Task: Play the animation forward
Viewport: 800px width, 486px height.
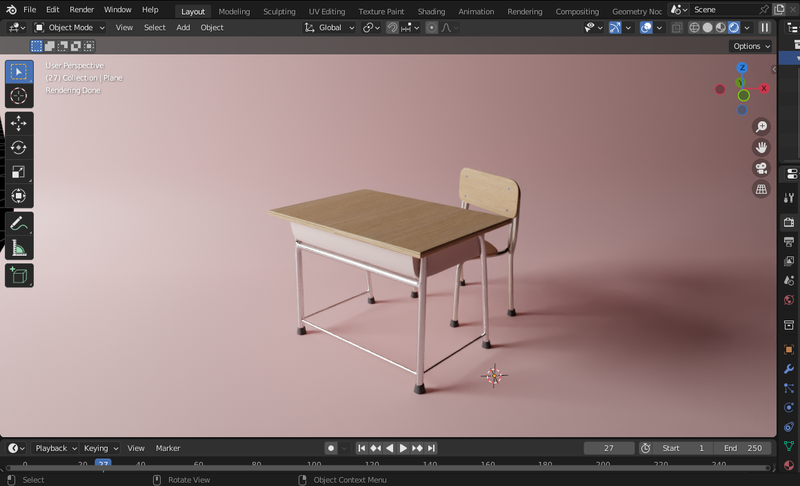Action: click(x=403, y=448)
